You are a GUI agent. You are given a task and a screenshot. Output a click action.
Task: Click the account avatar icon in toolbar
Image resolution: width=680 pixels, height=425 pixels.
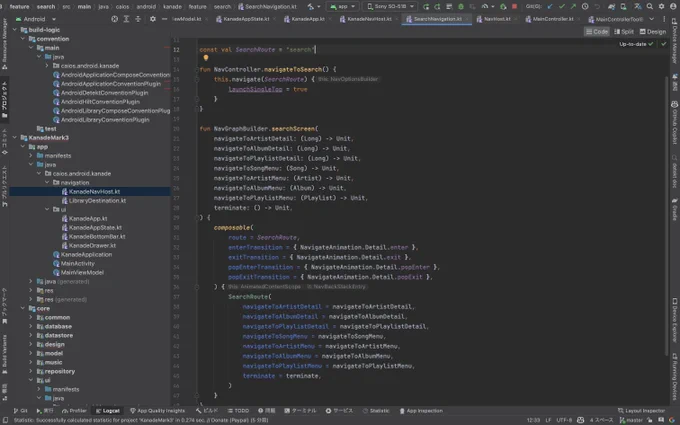click(673, 7)
